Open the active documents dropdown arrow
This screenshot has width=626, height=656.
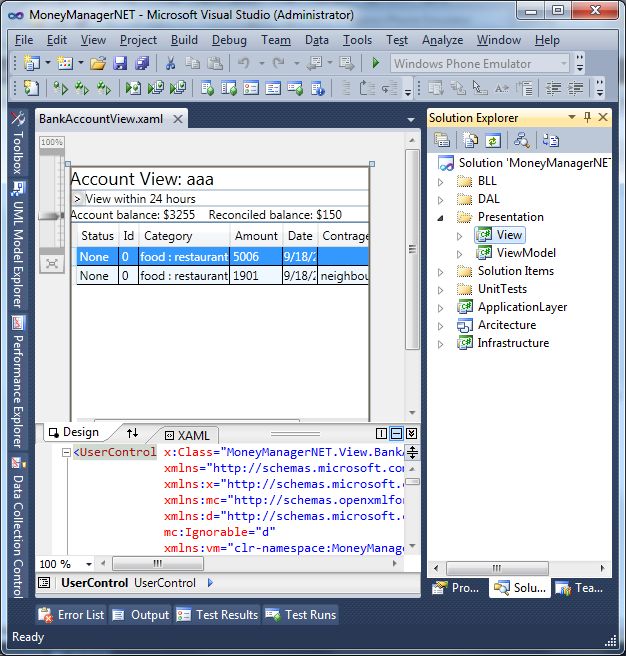point(411,120)
